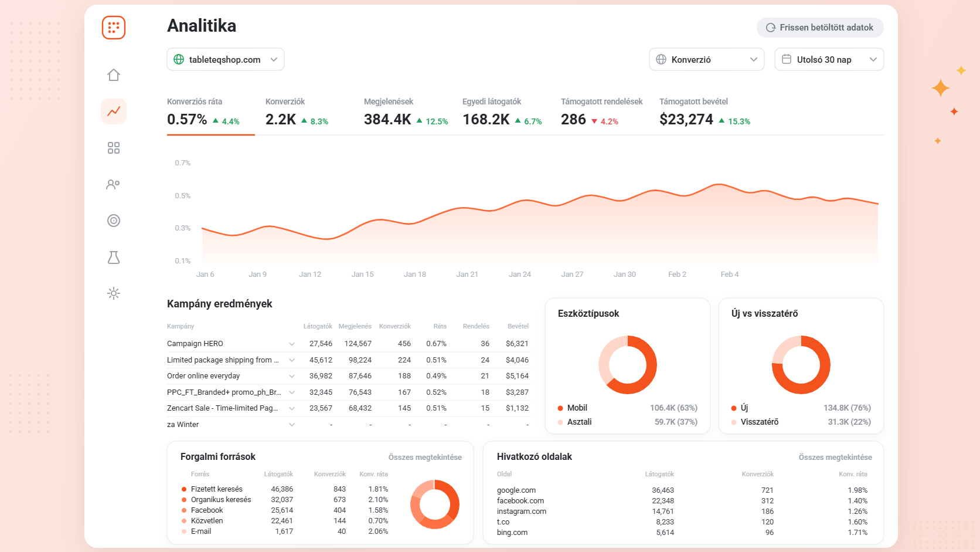Click the facebook.com referrer link

click(x=520, y=501)
